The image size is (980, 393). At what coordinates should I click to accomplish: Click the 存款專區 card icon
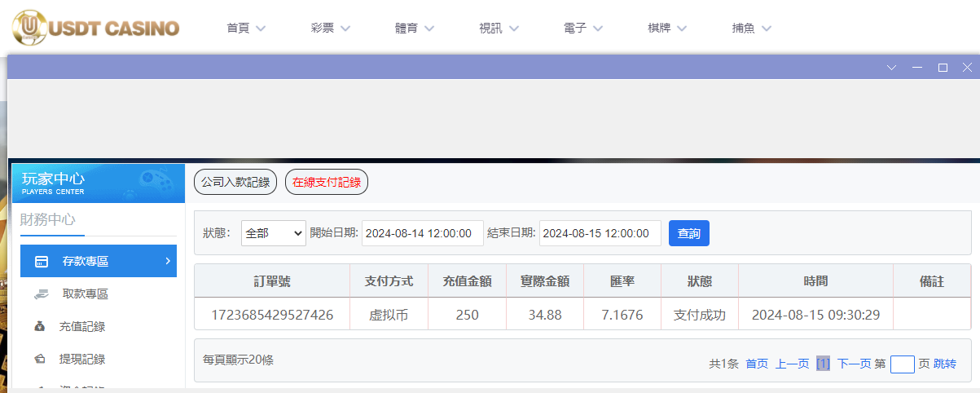(41, 262)
